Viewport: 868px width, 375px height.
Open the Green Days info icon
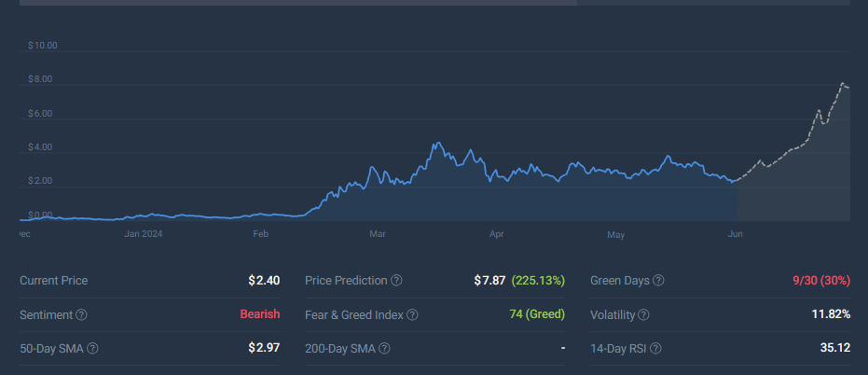click(659, 281)
